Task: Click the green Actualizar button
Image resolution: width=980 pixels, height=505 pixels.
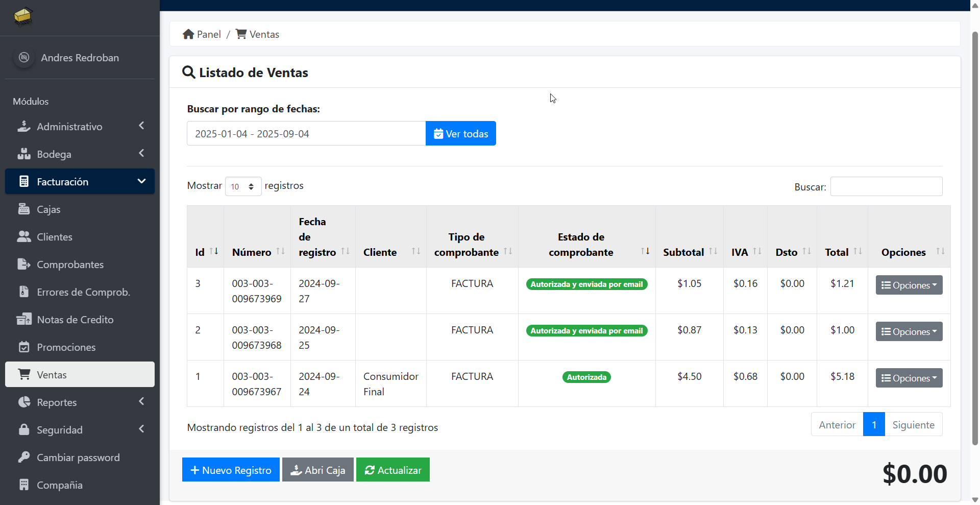Action: point(393,470)
